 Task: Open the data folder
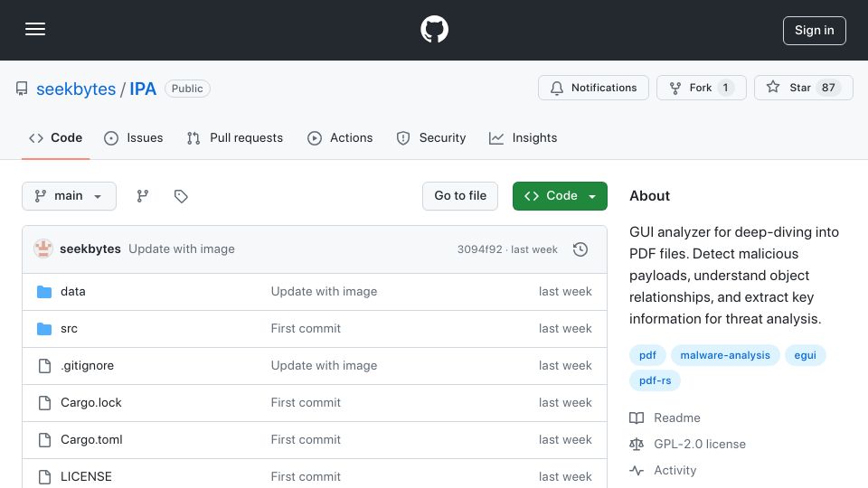tap(73, 292)
